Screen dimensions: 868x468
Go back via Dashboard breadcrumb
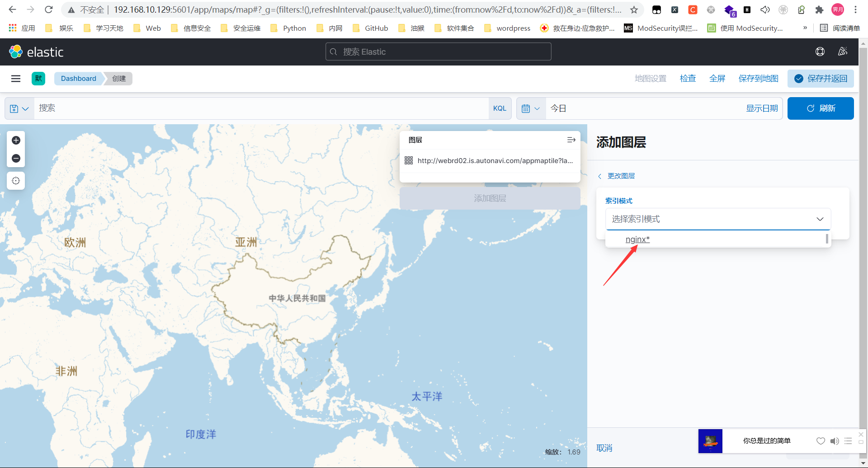(x=78, y=78)
